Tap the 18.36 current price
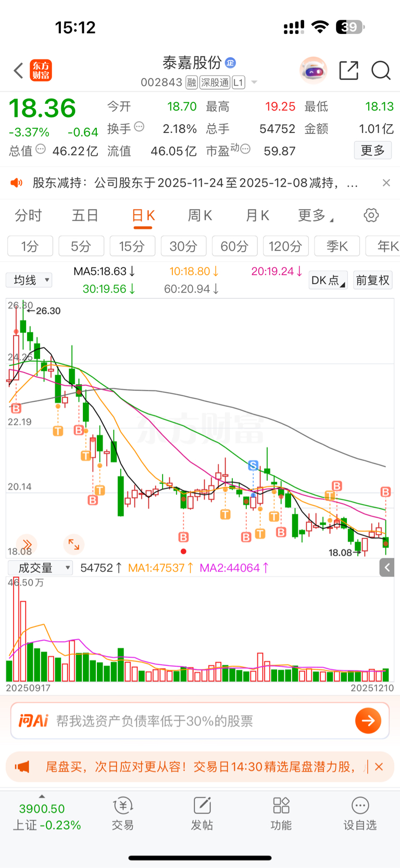400x868 pixels. pyautogui.click(x=42, y=108)
